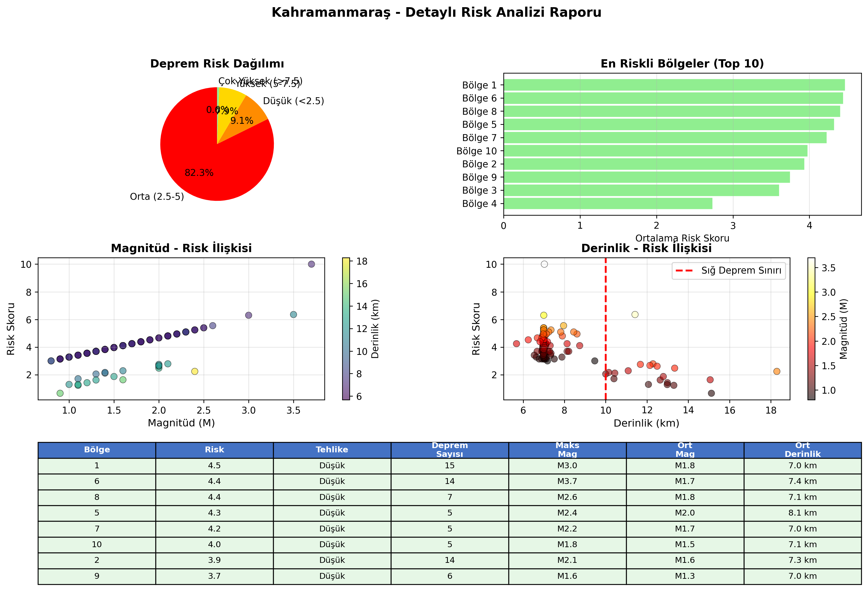868x591 pixels.
Task: Click the Ortalama Risk Skoru axis label
Action: click(682, 238)
